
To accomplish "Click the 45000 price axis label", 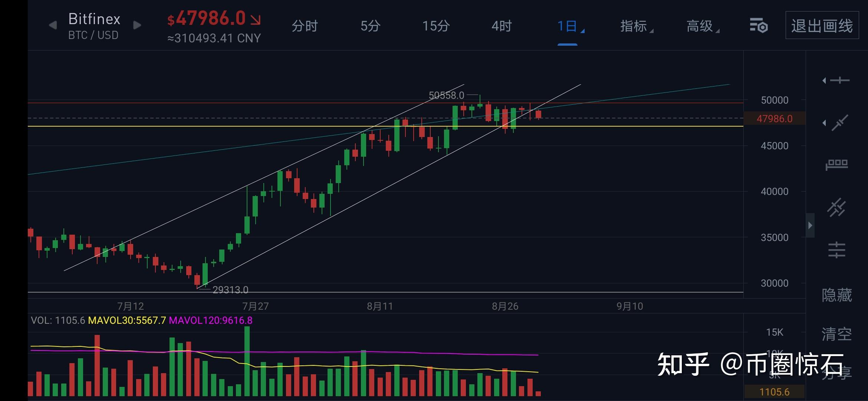I will (x=775, y=146).
